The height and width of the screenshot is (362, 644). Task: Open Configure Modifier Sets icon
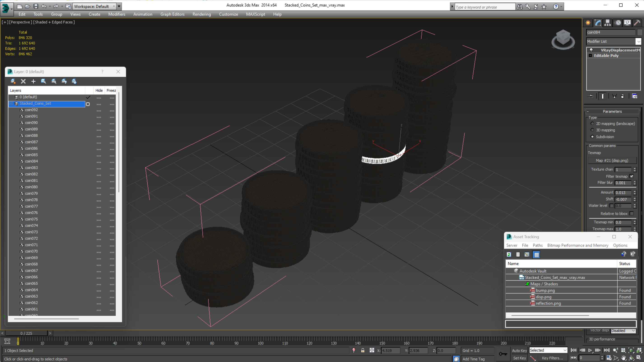coord(635,96)
